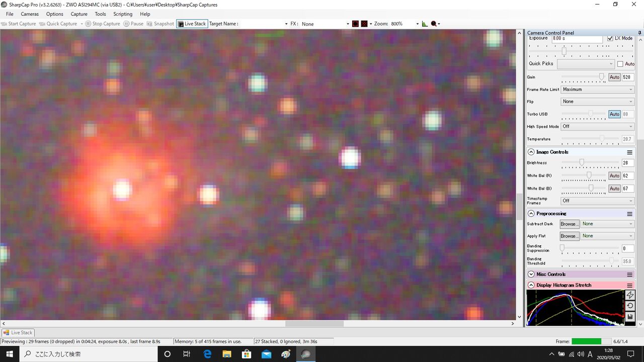Open the Misc Controls hamburger menu
Viewport: 644px width, 362px height.
629,275
